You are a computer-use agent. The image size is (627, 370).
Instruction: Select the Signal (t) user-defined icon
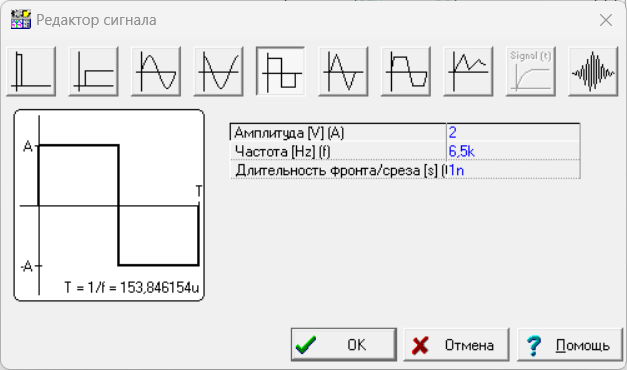tap(531, 72)
